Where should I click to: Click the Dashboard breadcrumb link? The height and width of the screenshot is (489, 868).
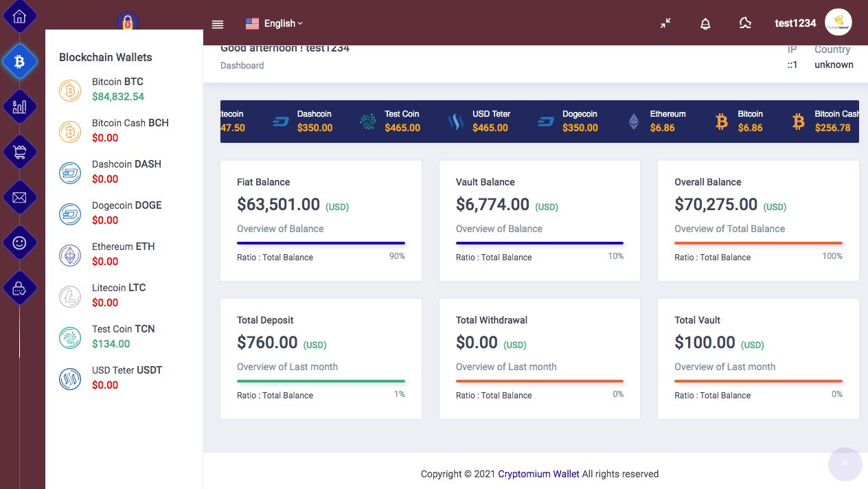point(242,65)
